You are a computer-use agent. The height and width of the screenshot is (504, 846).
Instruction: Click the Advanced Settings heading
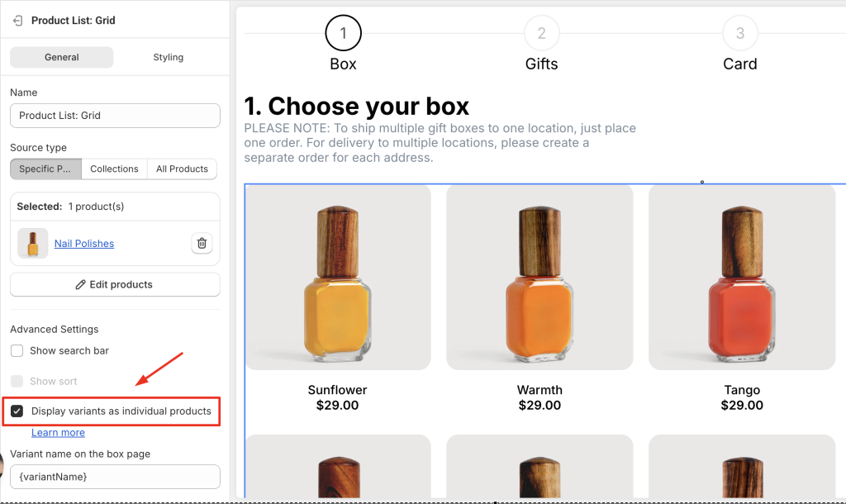point(55,329)
